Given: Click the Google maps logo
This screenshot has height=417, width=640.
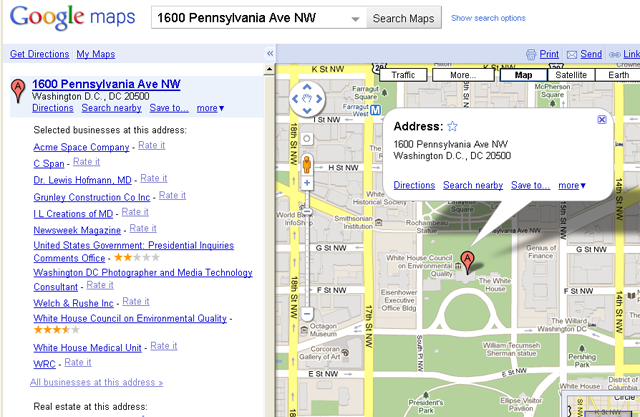Looking at the screenshot, I should click(73, 17).
